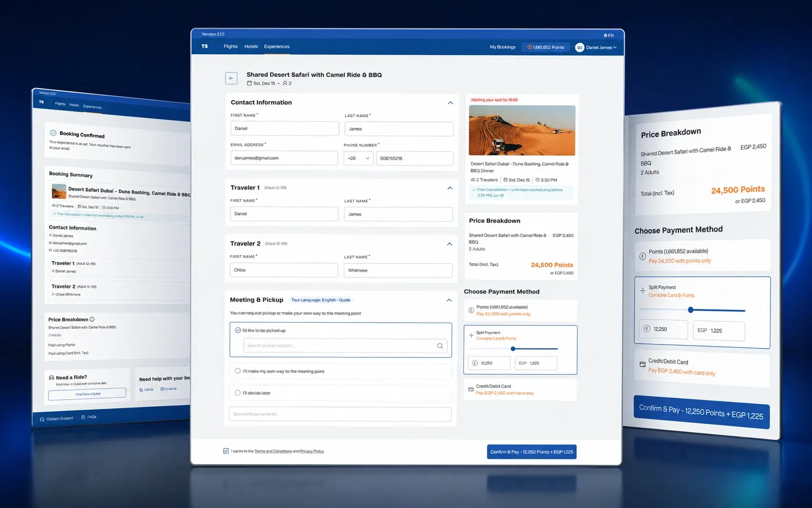Click the Split Payment icon in center window

471,335
